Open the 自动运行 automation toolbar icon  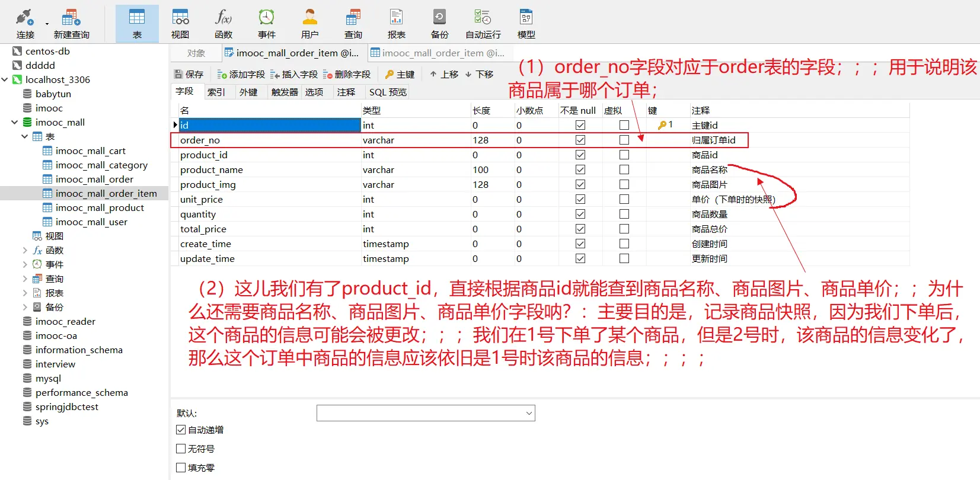coord(483,24)
